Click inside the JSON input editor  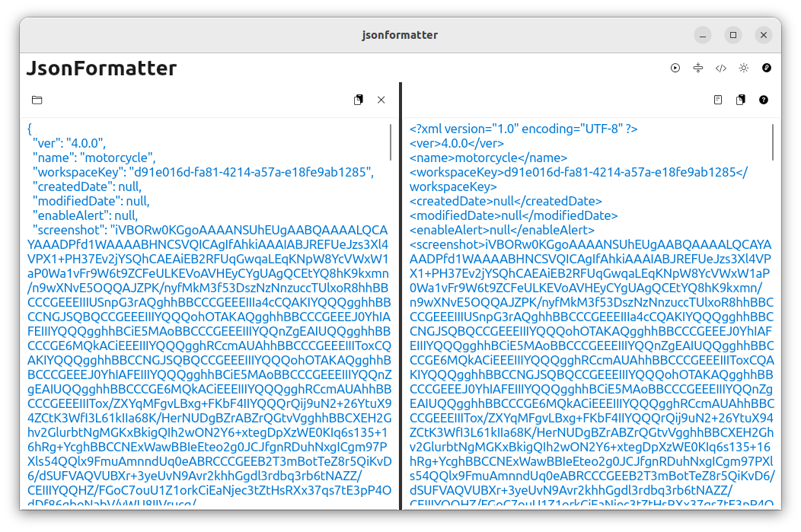pos(206,304)
